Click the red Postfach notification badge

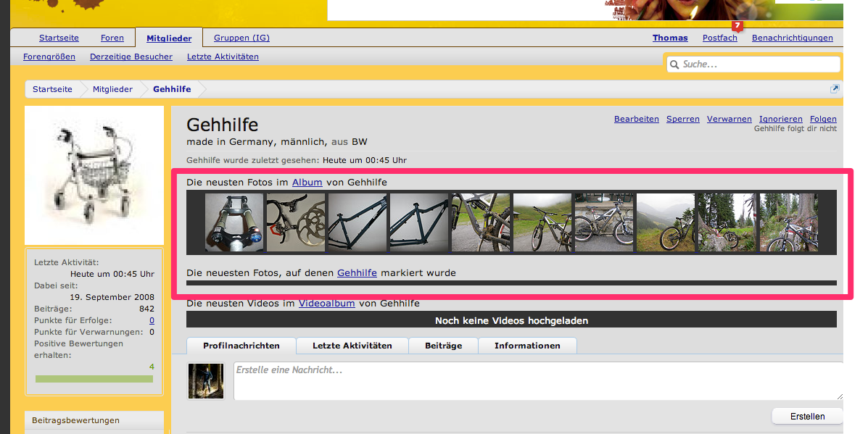737,26
